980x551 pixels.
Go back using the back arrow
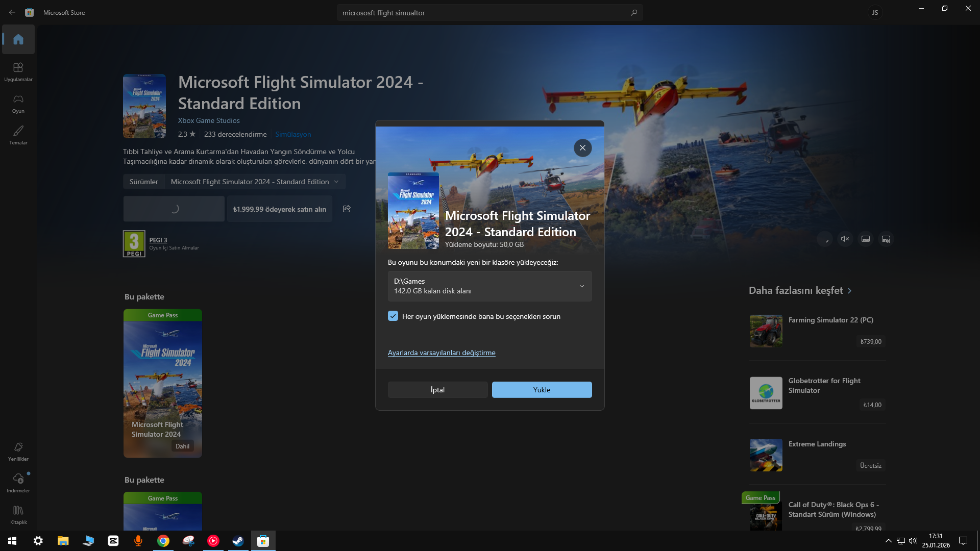pos(12,12)
